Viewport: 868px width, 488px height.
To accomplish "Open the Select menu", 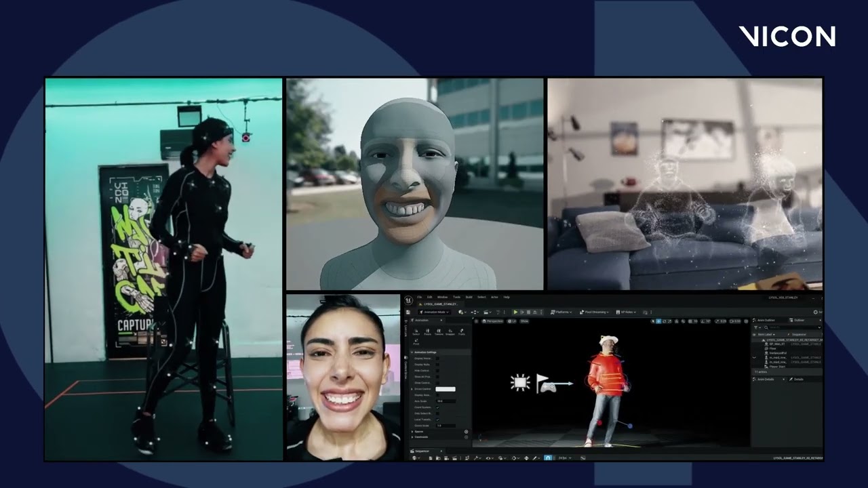I will click(481, 297).
